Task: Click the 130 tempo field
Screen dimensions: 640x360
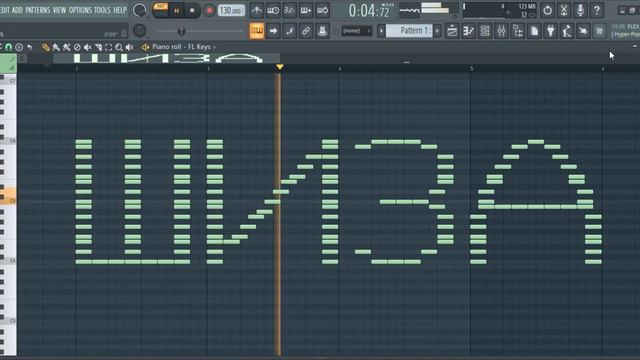Action: coord(231,10)
